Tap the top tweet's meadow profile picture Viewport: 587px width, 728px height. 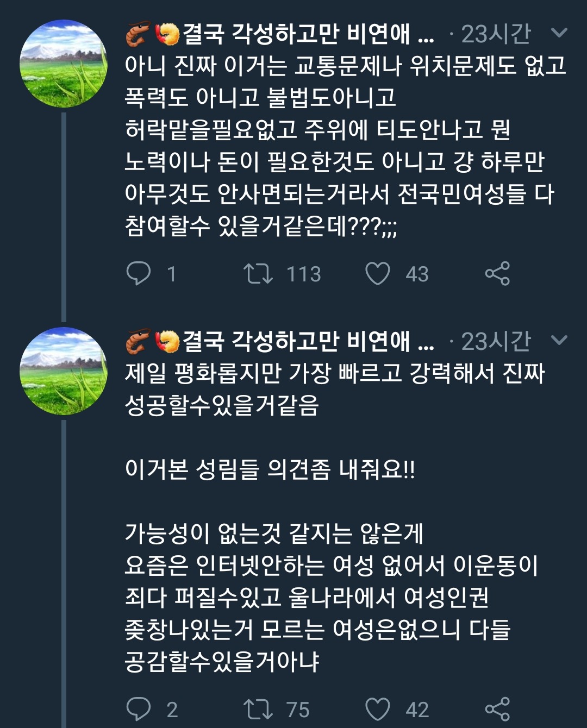point(64,64)
